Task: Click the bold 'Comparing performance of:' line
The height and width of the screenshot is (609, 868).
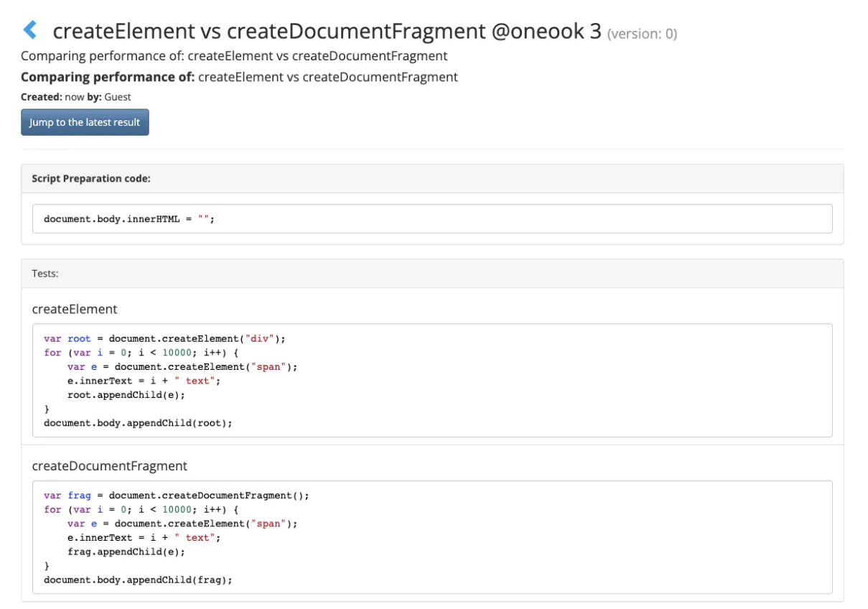Action: pos(239,77)
